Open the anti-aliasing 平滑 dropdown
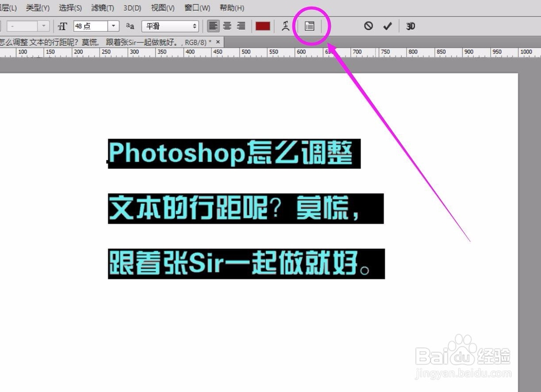The width and height of the screenshot is (541, 392). tap(170, 26)
